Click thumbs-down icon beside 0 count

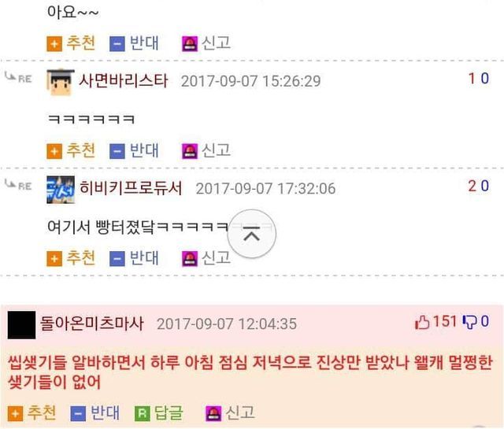pos(469,322)
